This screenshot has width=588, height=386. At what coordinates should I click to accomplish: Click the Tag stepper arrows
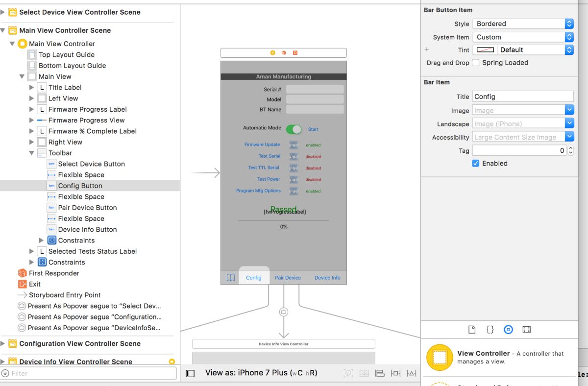pos(570,151)
